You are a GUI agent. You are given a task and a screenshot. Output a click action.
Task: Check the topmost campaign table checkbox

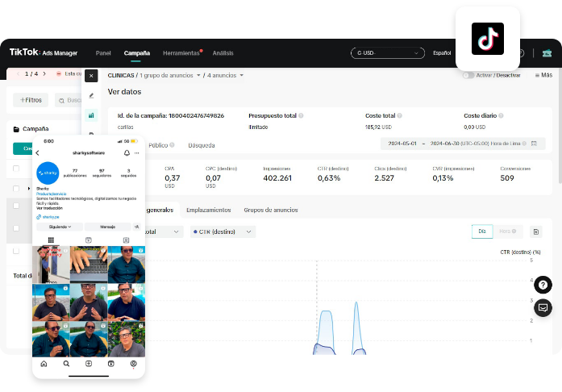pos(16,169)
